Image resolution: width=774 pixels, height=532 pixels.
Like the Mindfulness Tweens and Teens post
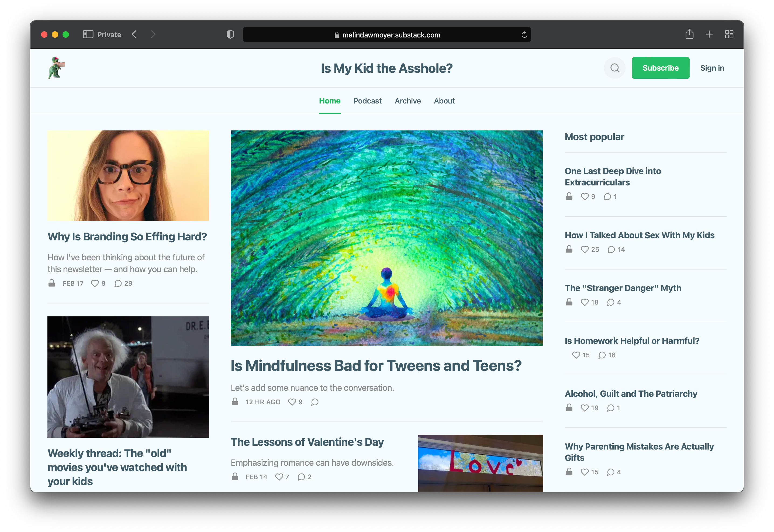coord(295,402)
